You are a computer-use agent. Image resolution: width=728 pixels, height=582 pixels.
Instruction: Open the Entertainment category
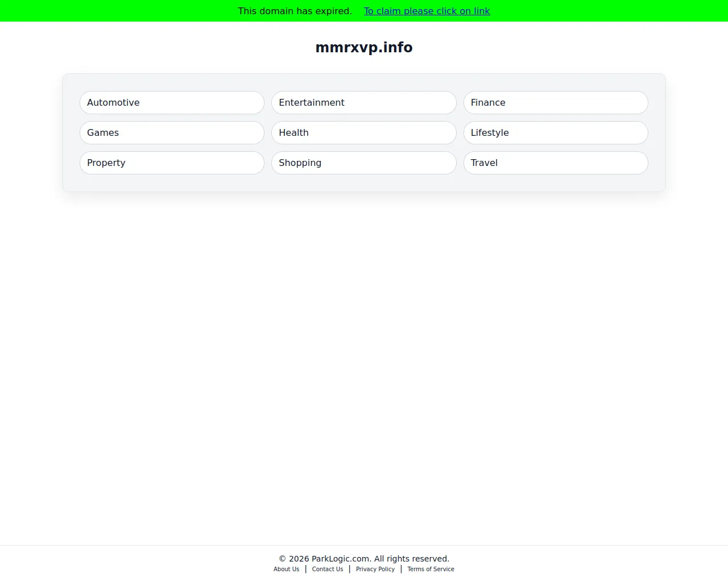[363, 102]
